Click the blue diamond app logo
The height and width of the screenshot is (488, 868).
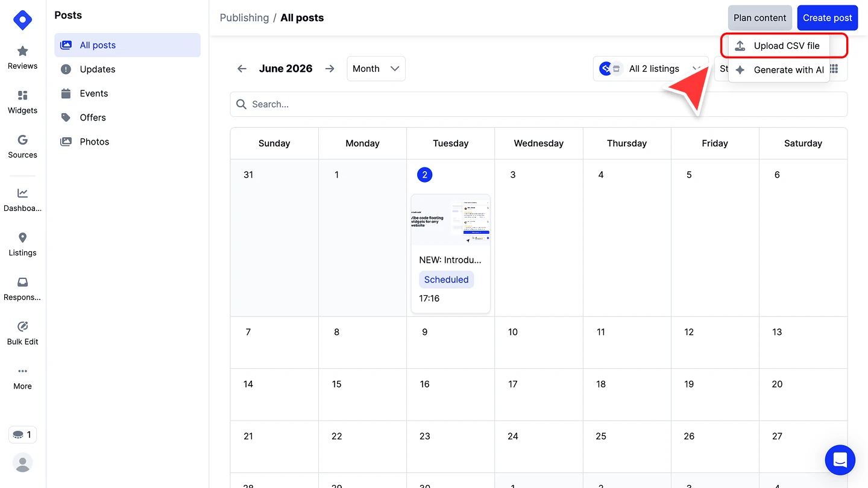click(x=22, y=20)
